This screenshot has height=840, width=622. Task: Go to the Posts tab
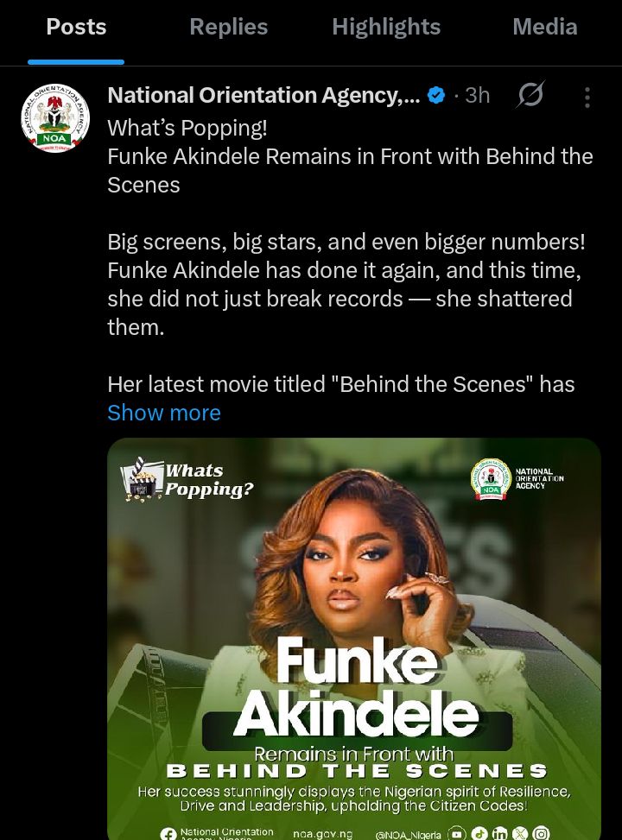pyautogui.click(x=76, y=27)
